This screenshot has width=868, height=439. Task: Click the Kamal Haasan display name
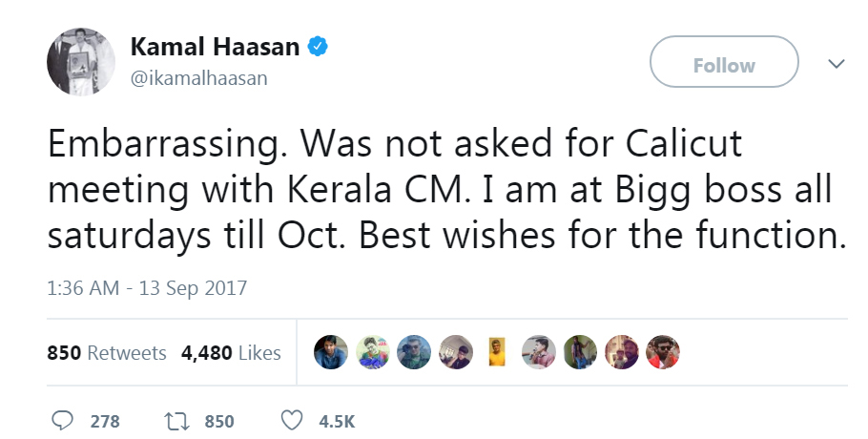[x=216, y=47]
